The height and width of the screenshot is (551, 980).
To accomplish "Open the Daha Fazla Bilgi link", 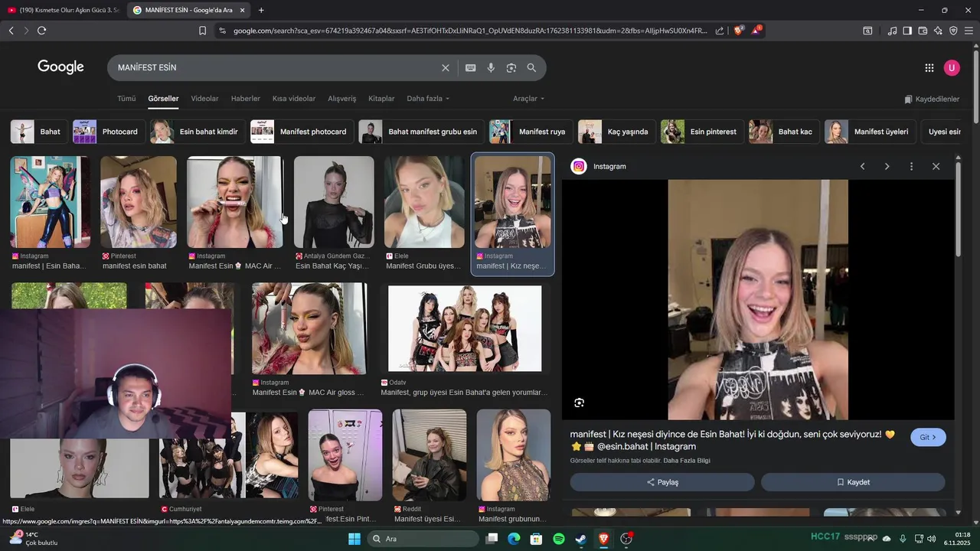I will coord(687,461).
